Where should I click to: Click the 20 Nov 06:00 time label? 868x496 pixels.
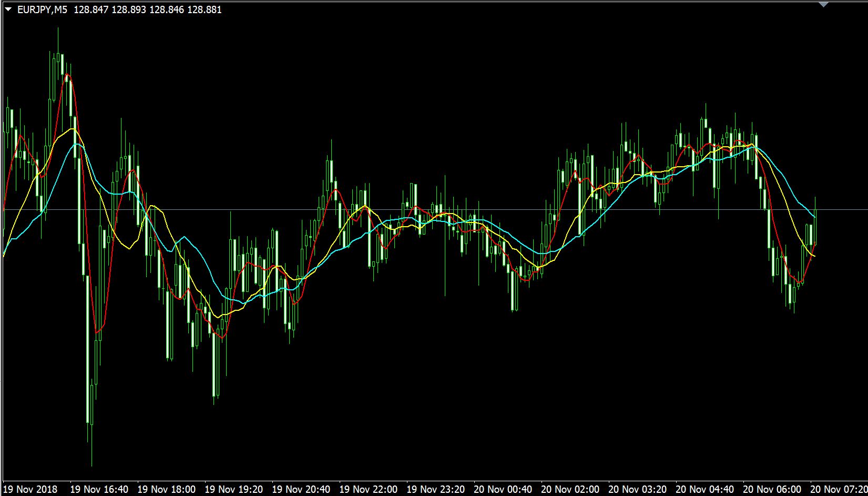[x=772, y=489]
